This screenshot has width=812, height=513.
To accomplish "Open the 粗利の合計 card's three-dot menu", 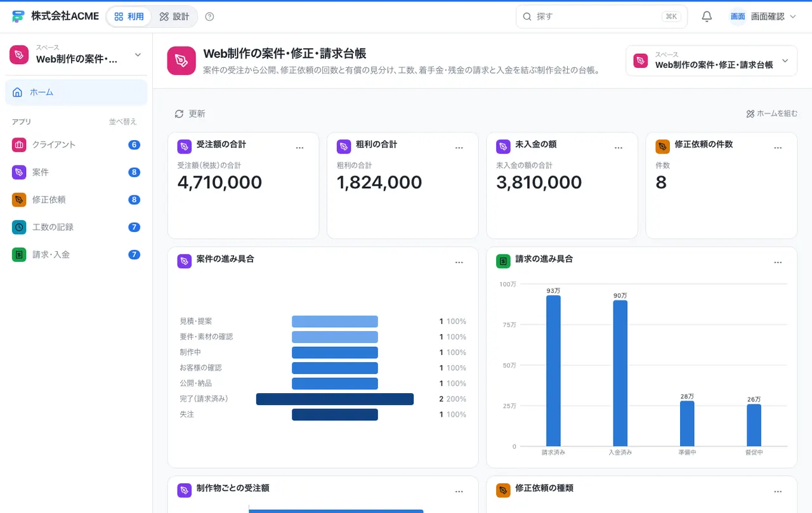I will click(x=459, y=148).
